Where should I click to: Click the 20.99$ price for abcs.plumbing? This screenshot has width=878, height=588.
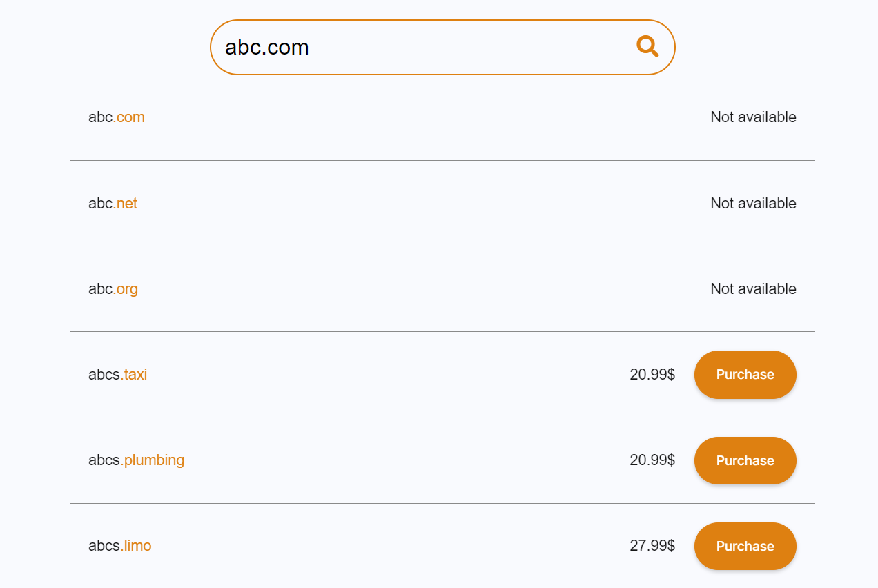652,460
